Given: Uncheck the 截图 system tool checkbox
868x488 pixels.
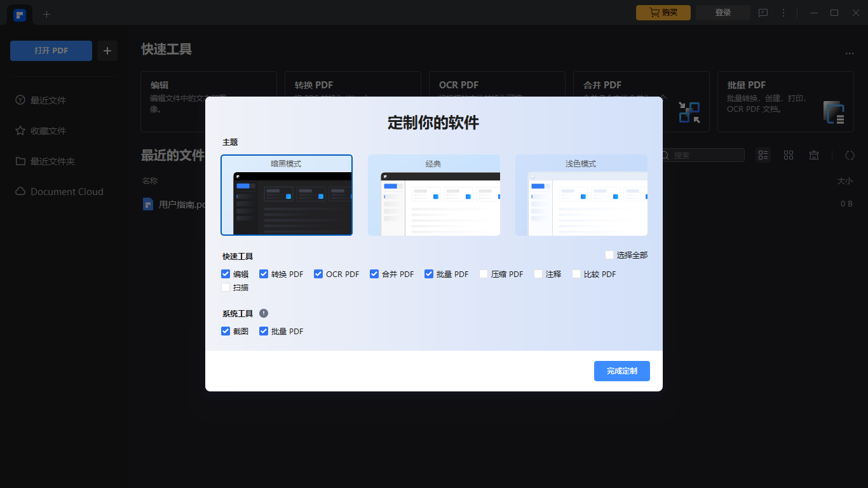Looking at the screenshot, I should 226,330.
